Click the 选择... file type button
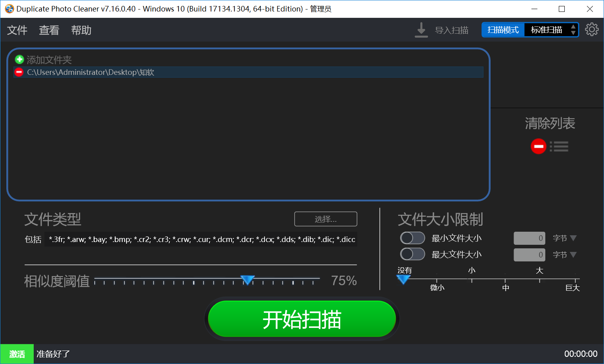 [326, 219]
